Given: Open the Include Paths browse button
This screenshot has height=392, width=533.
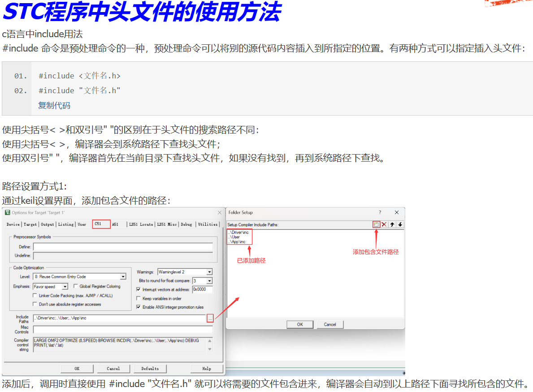Looking at the screenshot, I should (x=210, y=318).
